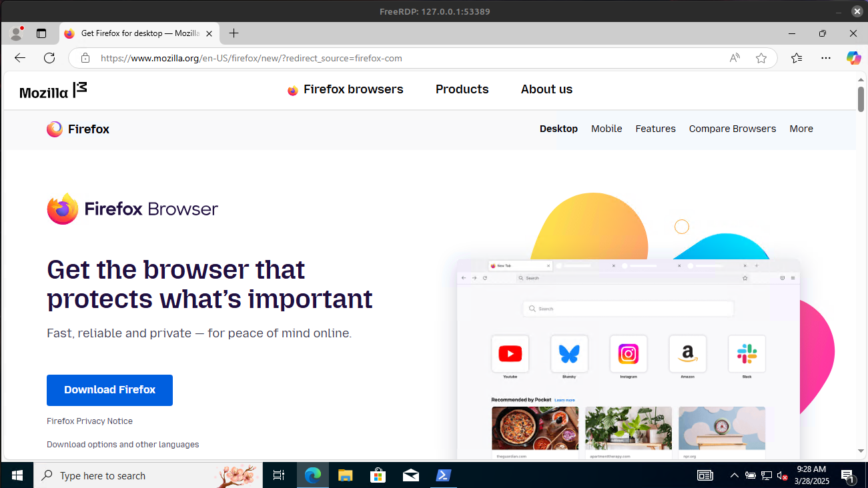Open the Compare Browsers page
Screen dimensions: 868x488
pyautogui.click(x=732, y=129)
